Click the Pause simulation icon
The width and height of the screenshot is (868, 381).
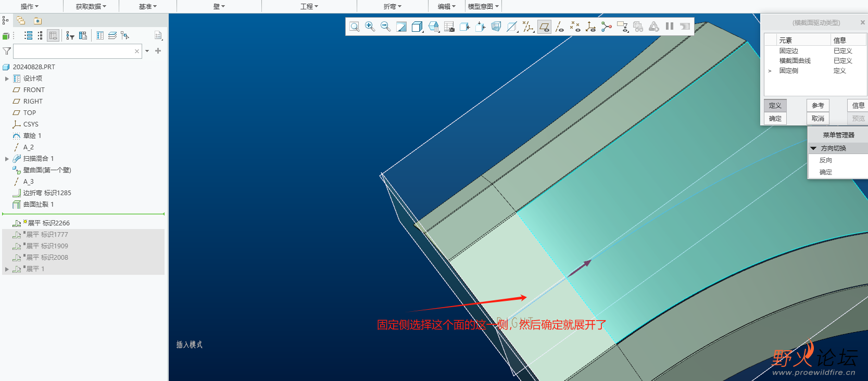click(x=670, y=26)
